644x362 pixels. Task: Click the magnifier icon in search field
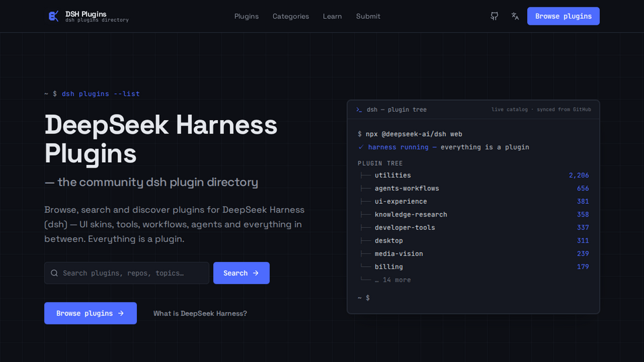[x=54, y=273]
